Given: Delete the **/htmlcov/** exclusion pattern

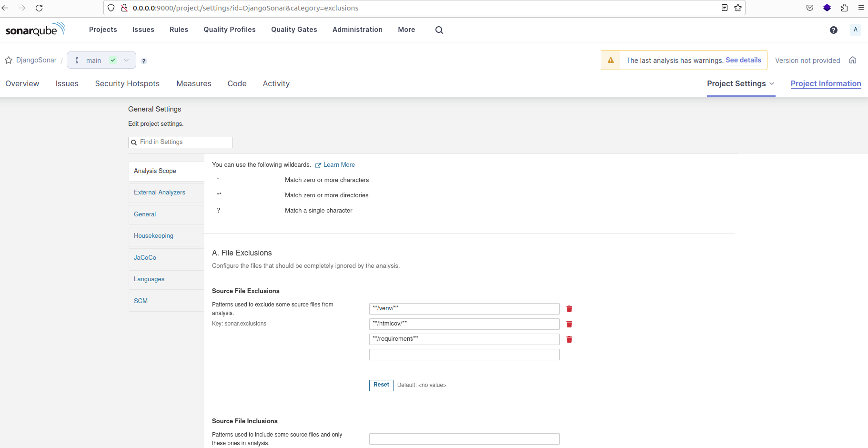Looking at the screenshot, I should pos(569,324).
